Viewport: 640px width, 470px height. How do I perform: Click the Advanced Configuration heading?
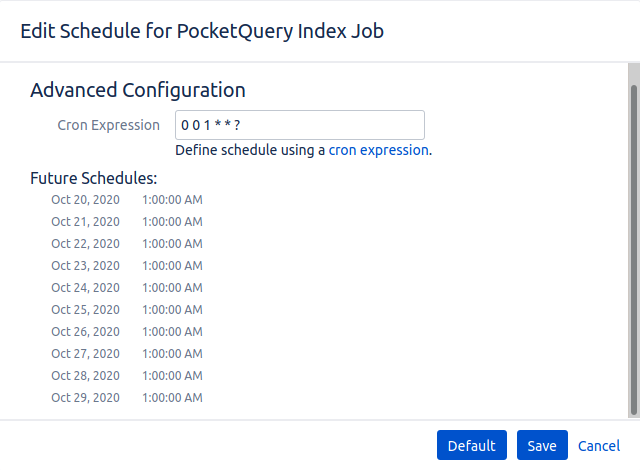click(138, 90)
